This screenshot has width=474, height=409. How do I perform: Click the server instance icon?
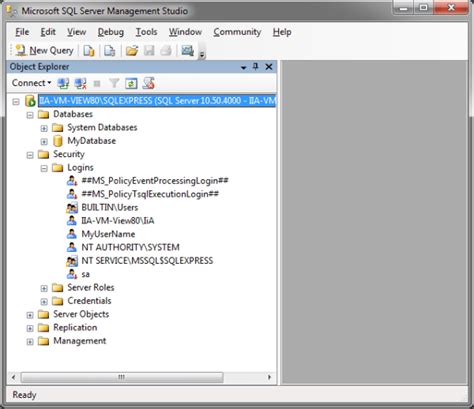(30, 101)
